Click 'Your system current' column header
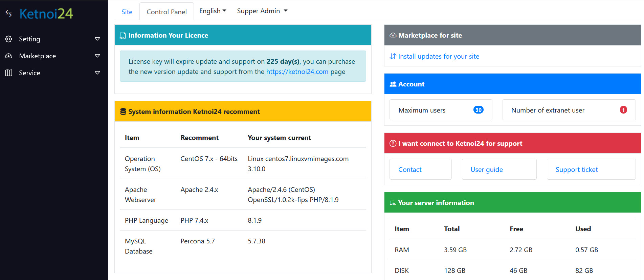 [279, 138]
